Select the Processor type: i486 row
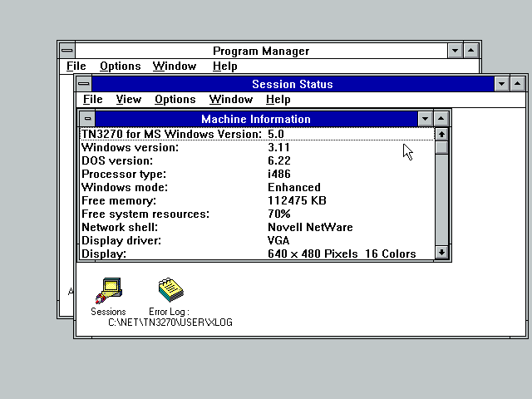The image size is (532, 399). click(257, 174)
